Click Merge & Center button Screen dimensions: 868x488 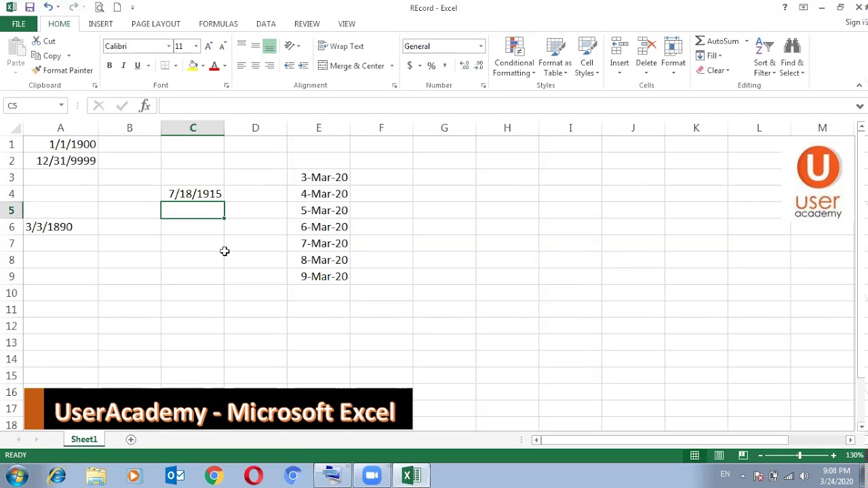pos(351,66)
